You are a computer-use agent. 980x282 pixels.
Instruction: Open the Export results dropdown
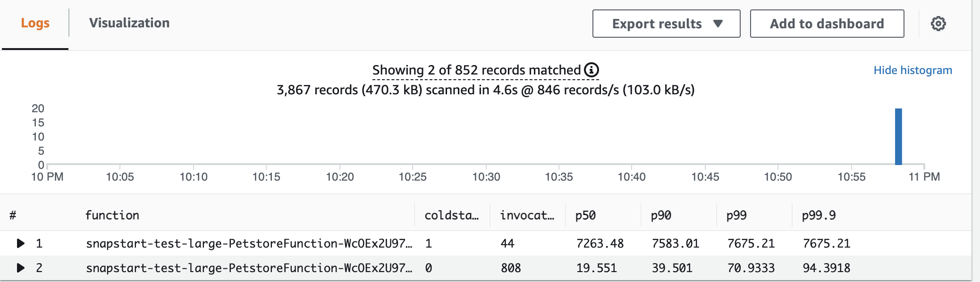click(666, 24)
